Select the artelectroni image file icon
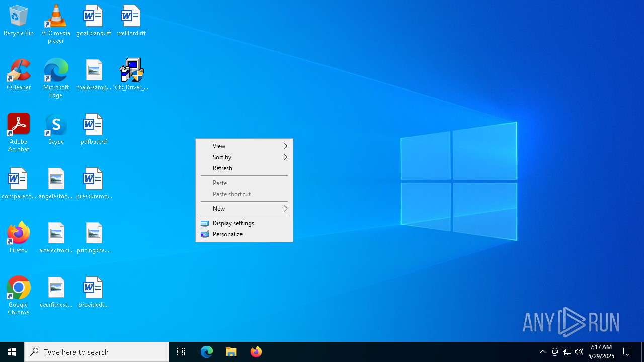644x362 pixels. pyautogui.click(x=56, y=238)
